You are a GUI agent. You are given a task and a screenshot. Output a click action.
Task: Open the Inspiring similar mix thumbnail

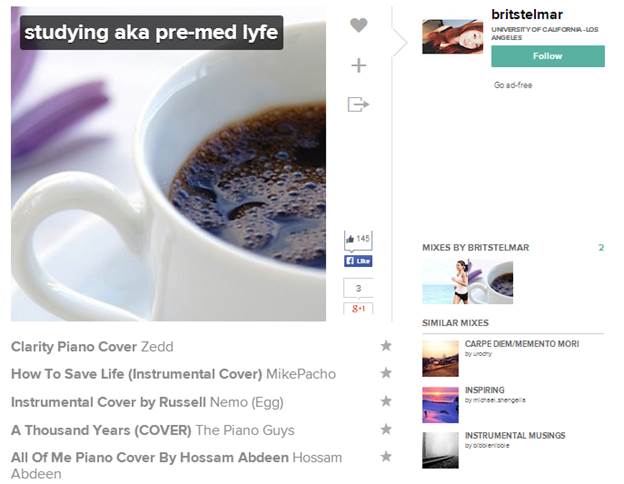440,405
